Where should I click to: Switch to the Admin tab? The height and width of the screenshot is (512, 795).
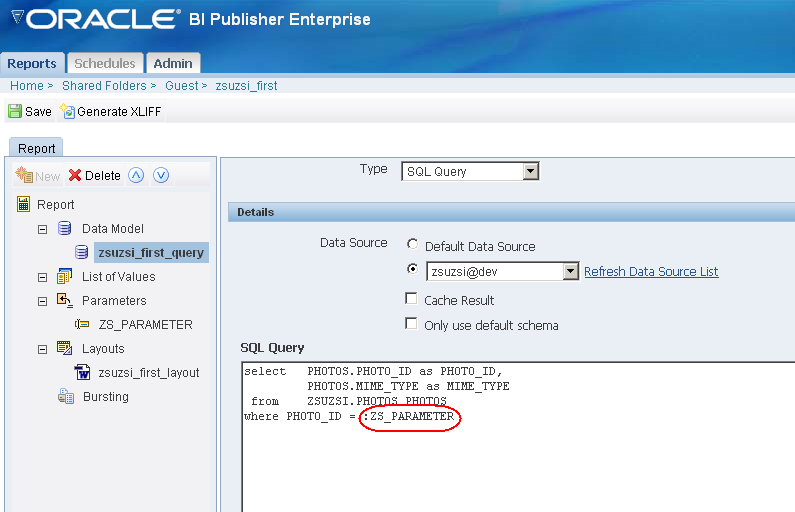click(x=173, y=63)
